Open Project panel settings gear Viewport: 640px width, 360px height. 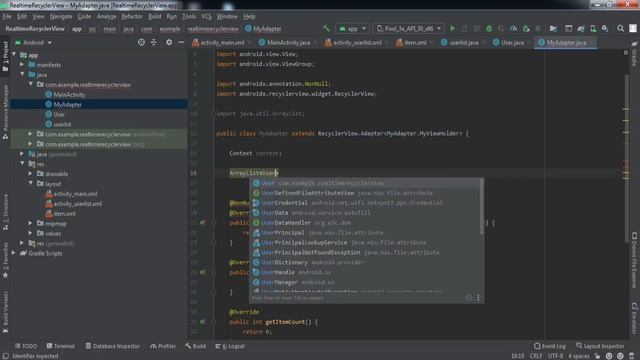[x=169, y=42]
